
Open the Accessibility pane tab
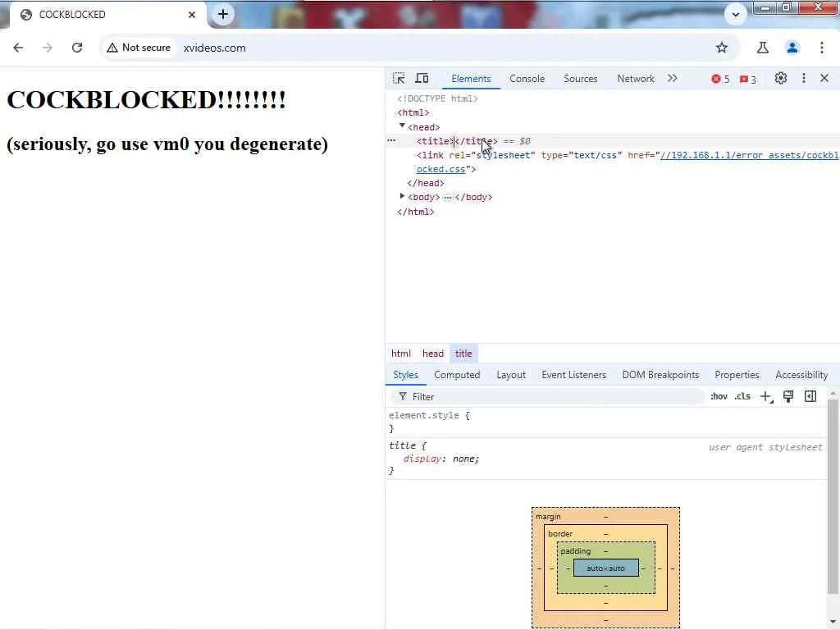coord(801,375)
